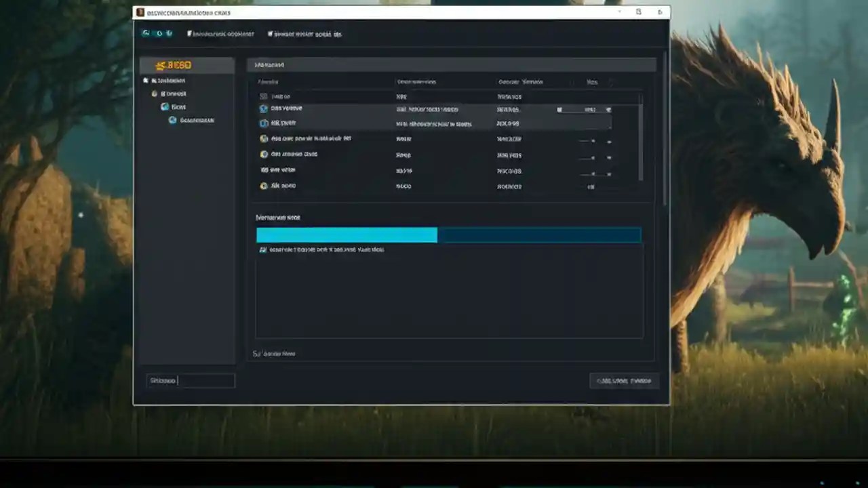Toggle the checkbox in the first table row
This screenshot has height=488, width=868.
(264, 96)
